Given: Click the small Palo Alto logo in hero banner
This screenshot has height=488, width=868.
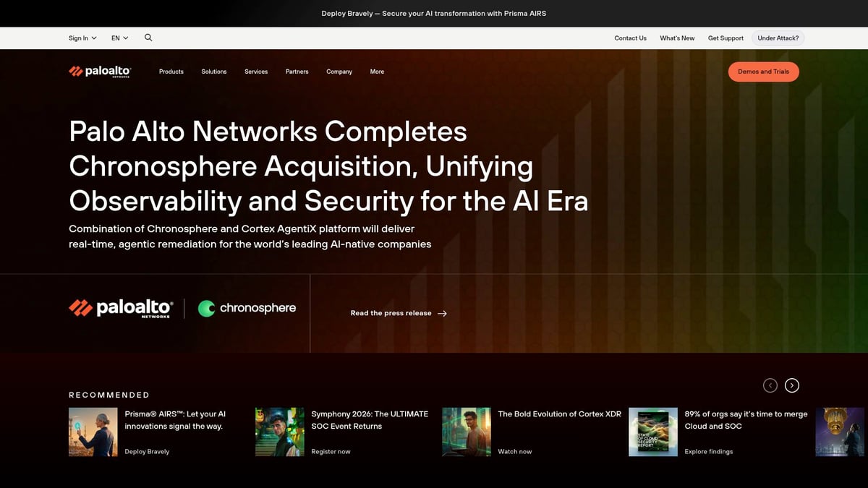Looking at the screenshot, I should [121, 308].
